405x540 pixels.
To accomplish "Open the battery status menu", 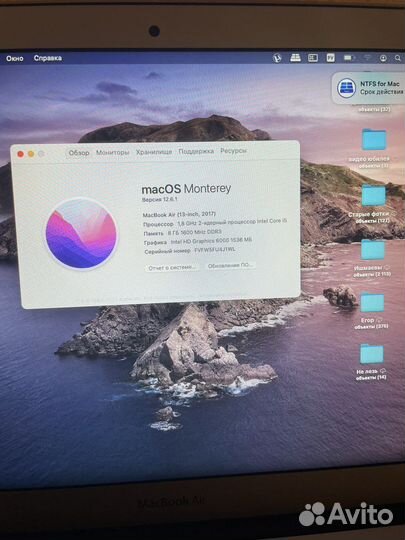I will 349,58.
